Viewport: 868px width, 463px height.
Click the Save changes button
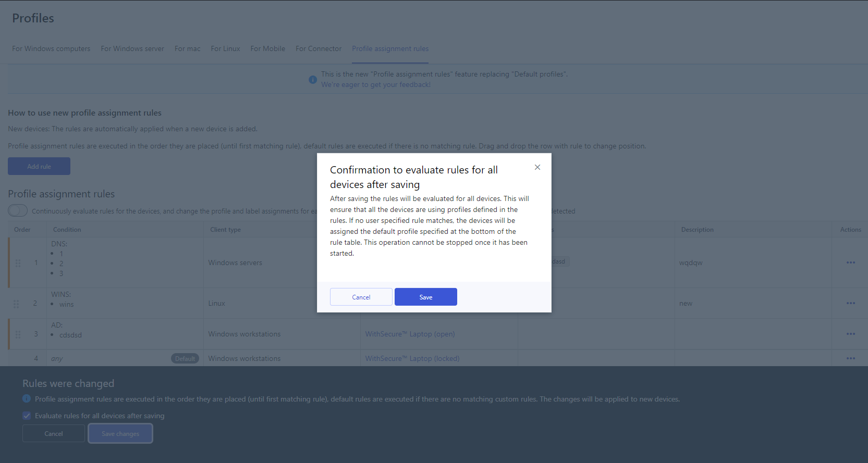[x=120, y=433]
